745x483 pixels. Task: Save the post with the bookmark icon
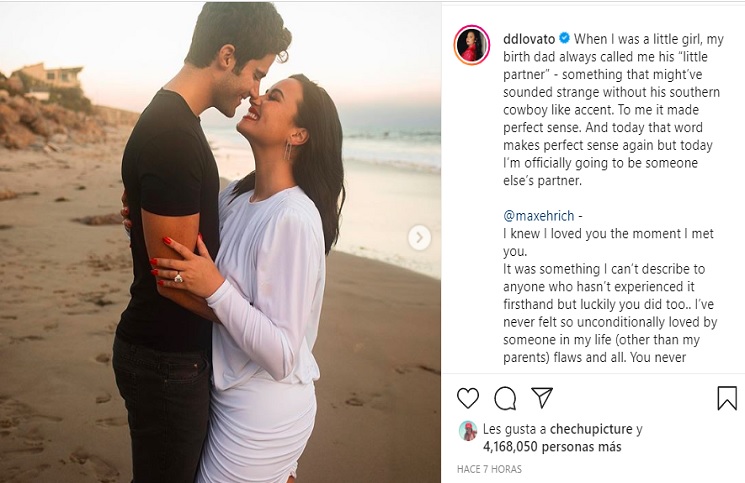point(727,398)
